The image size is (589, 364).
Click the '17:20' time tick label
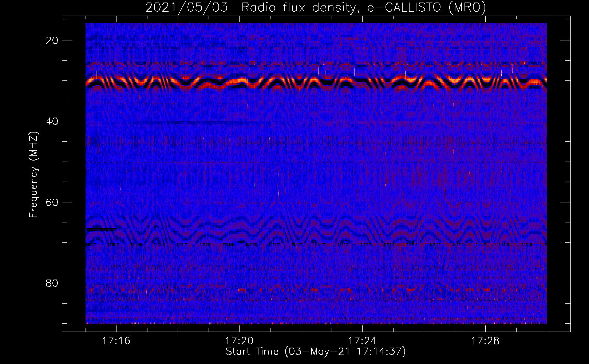(x=239, y=341)
